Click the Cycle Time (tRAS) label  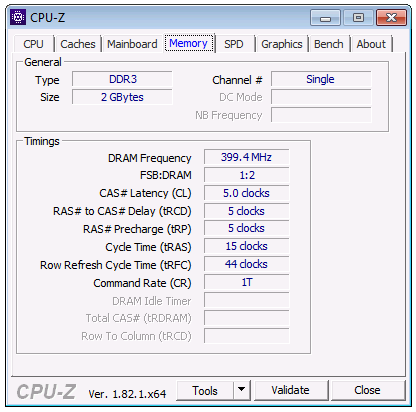pos(148,247)
